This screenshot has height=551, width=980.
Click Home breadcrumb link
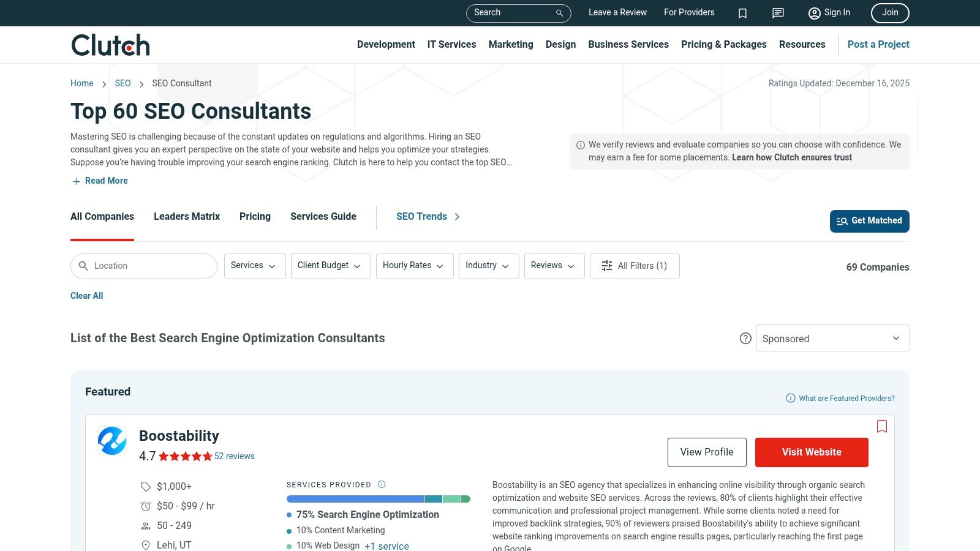[82, 83]
